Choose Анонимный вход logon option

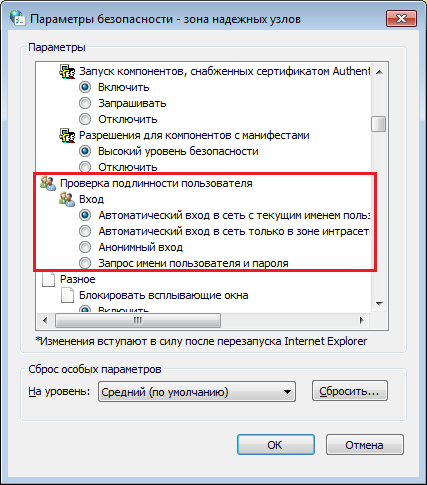pos(85,247)
